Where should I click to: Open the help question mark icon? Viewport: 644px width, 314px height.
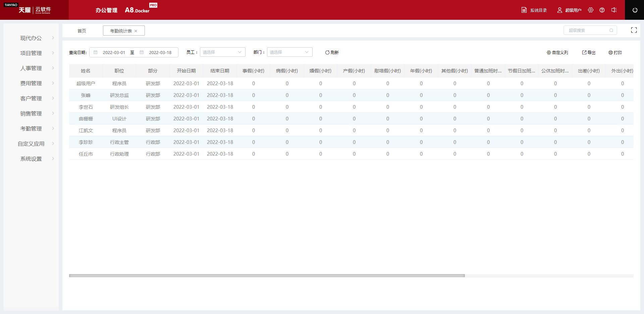pyautogui.click(x=602, y=10)
